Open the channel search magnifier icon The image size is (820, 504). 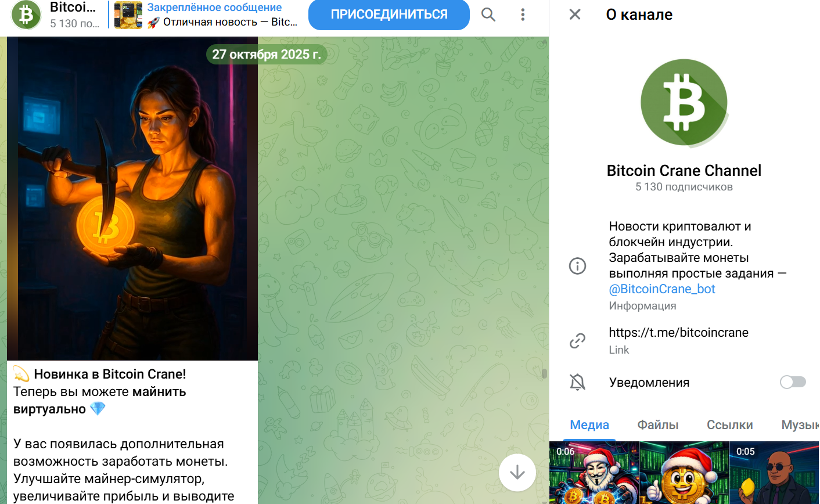[488, 15]
